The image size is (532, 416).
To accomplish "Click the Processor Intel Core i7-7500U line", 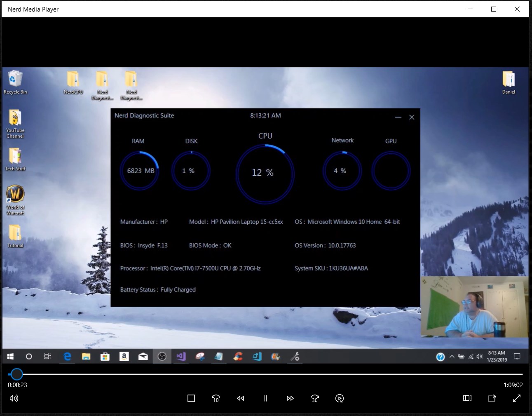I will [x=190, y=268].
